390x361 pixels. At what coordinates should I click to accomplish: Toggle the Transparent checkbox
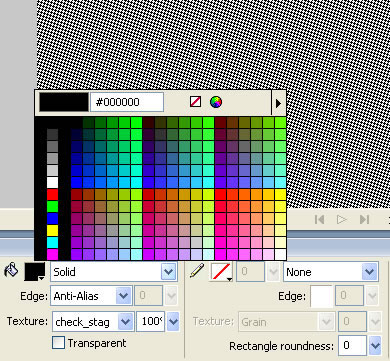[58, 343]
